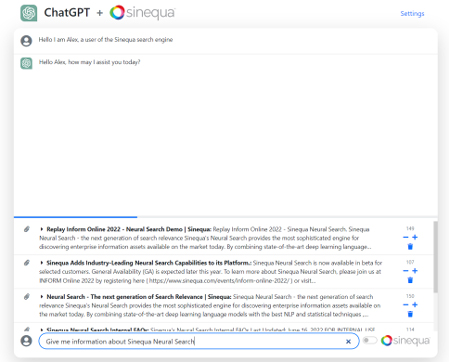450x362 pixels.
Task: Focus the chat message input field
Action: [x=192, y=341]
